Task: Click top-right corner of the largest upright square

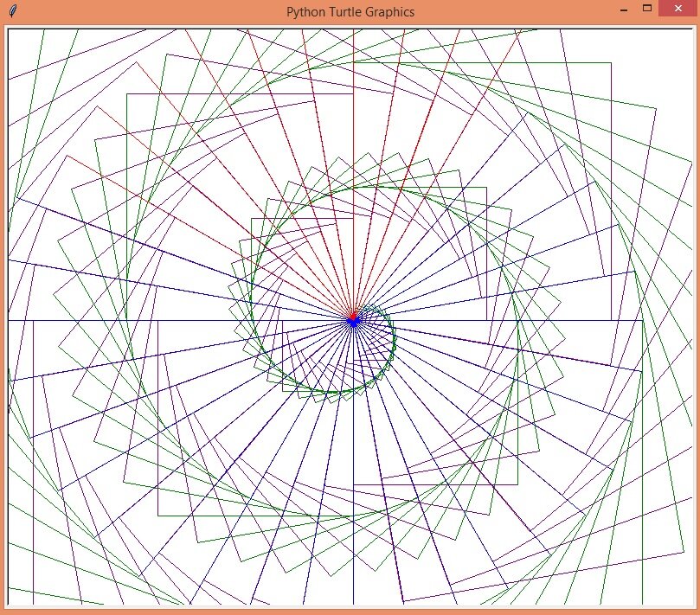Action: [x=611, y=63]
